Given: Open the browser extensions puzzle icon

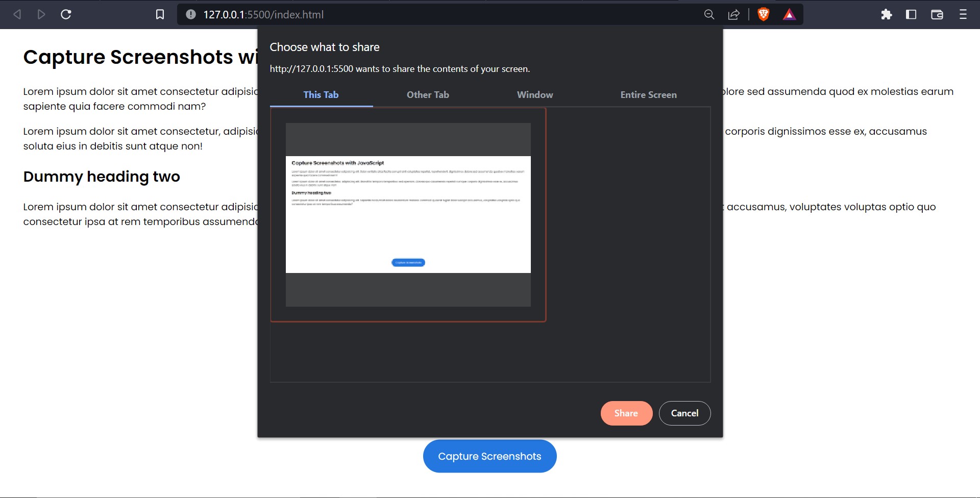Looking at the screenshot, I should click(x=887, y=14).
